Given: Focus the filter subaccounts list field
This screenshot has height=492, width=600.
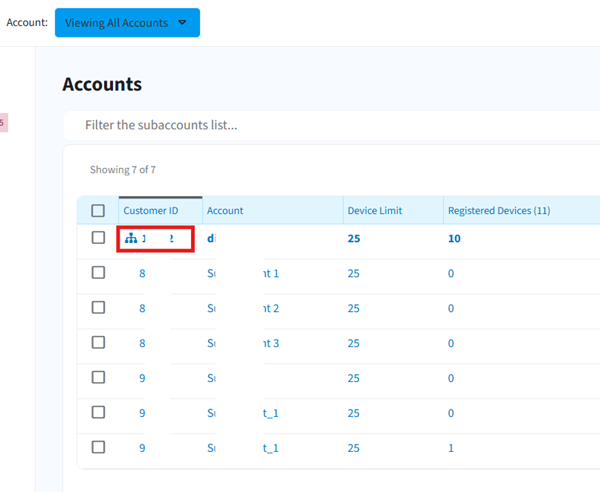Looking at the screenshot, I should pos(330,125).
